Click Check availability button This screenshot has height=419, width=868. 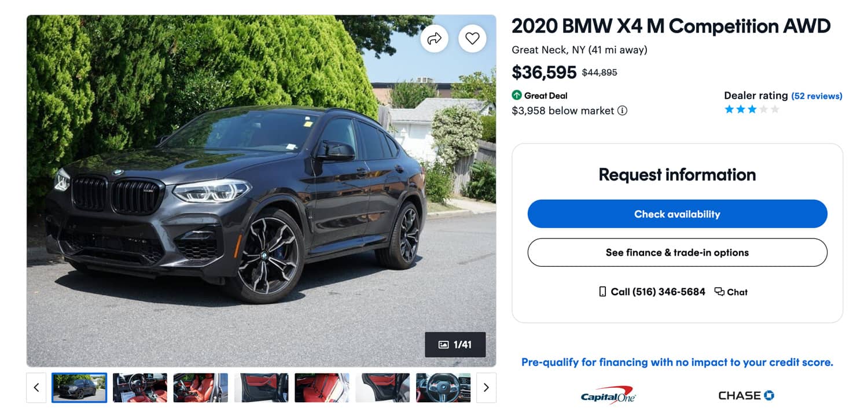(677, 214)
